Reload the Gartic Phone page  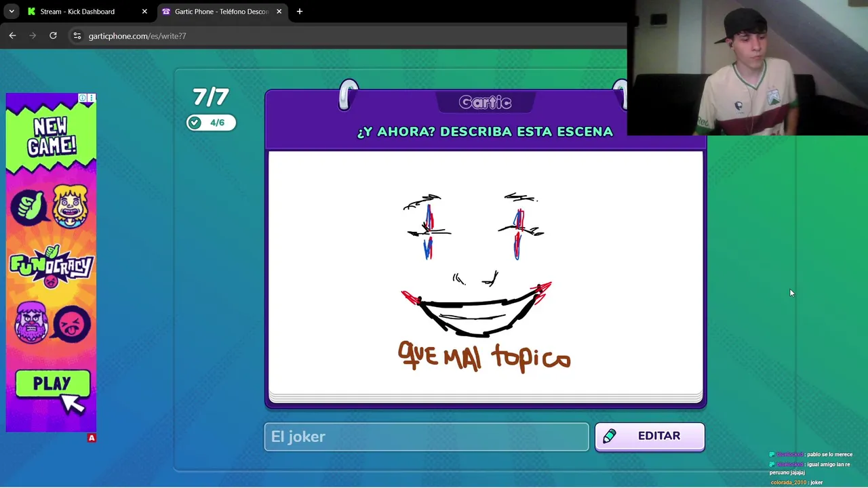pos(53,35)
